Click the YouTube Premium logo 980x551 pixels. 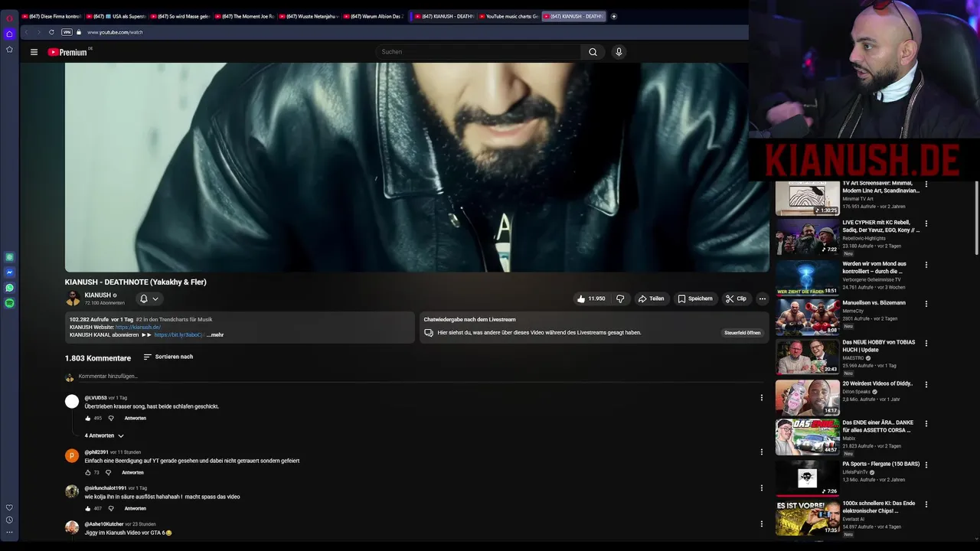point(70,52)
